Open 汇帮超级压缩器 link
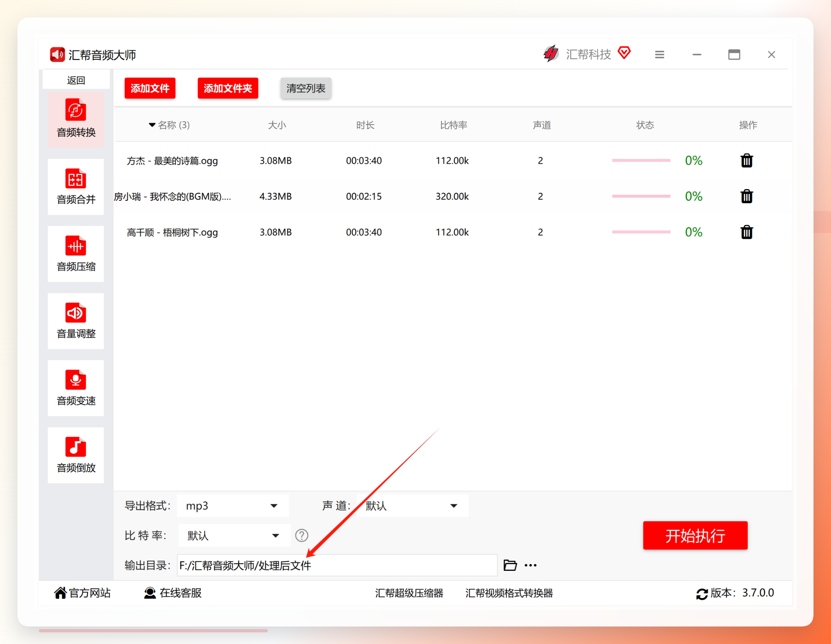 coord(409,593)
